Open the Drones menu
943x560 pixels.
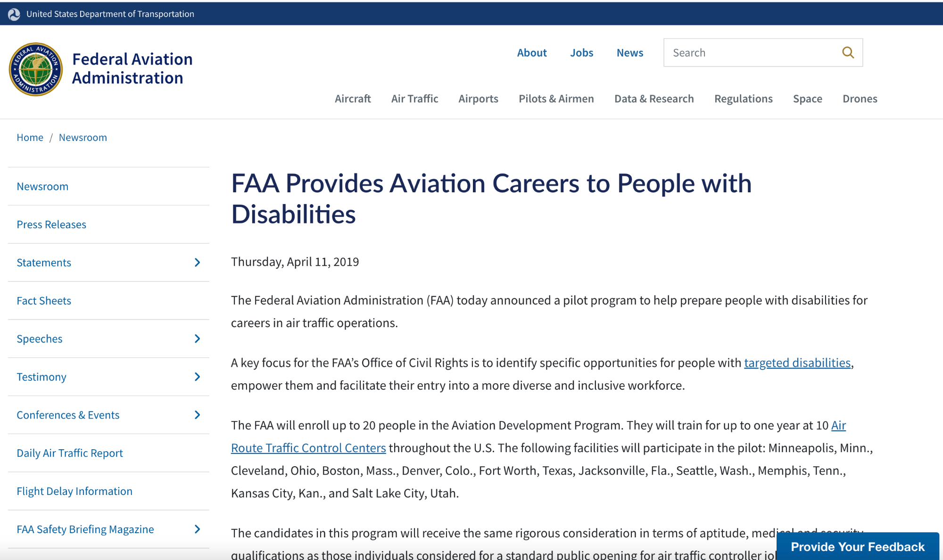tap(860, 99)
